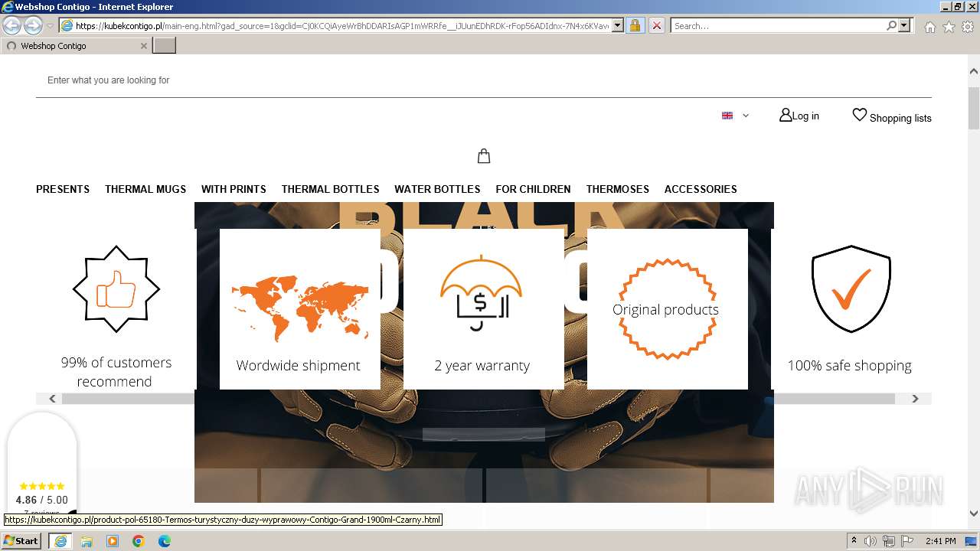The image size is (980, 551).
Task: Open the FOR CHILDREN menu
Action: [x=533, y=189]
